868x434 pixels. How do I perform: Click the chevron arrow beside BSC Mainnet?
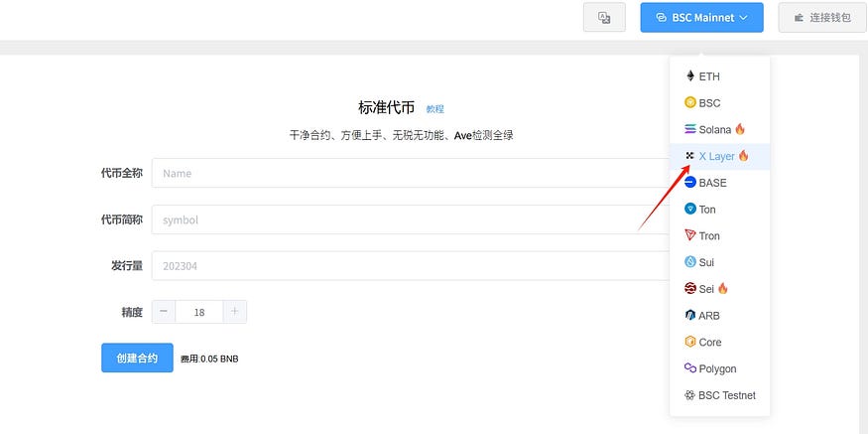tap(743, 18)
